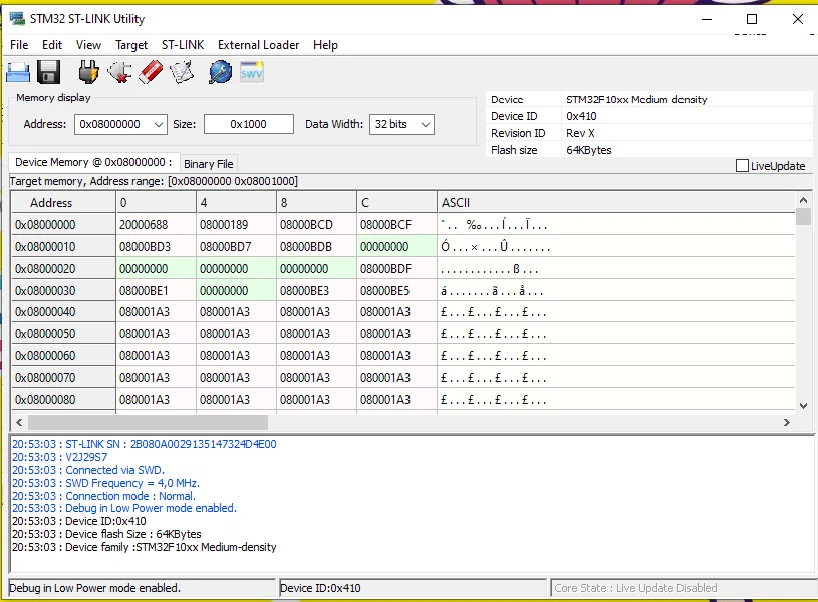Disconnect from target using toolbar icon
Screen dimensions: 818x602
click(120, 72)
